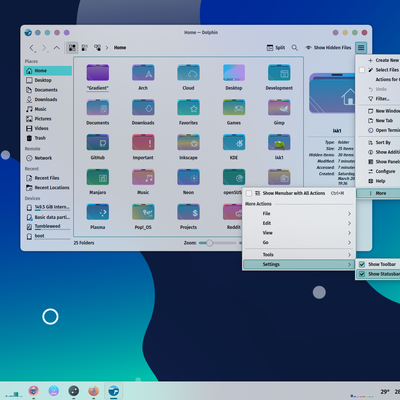
Task: Select the "Gradient" folder
Action: tap(98, 77)
